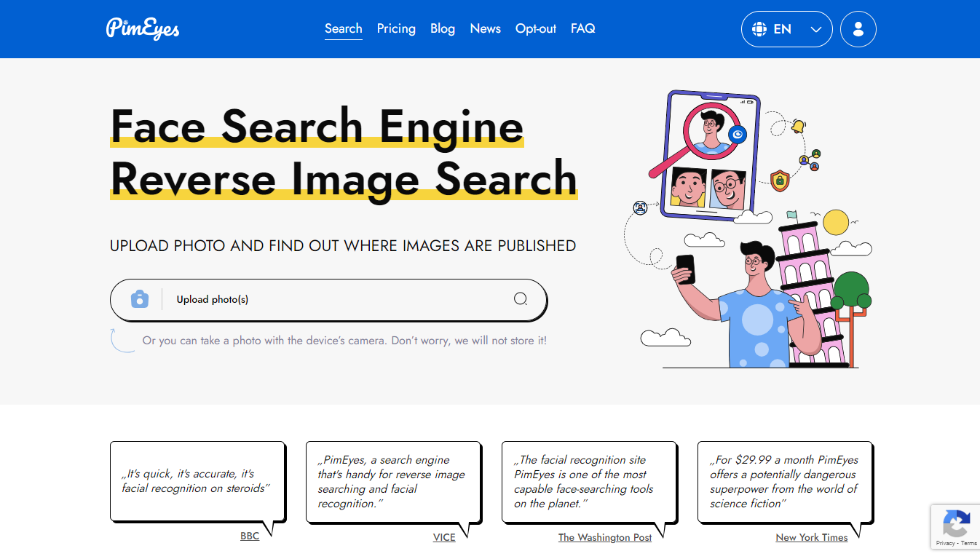980x559 pixels.
Task: Click the magnifying glass search icon
Action: (521, 299)
